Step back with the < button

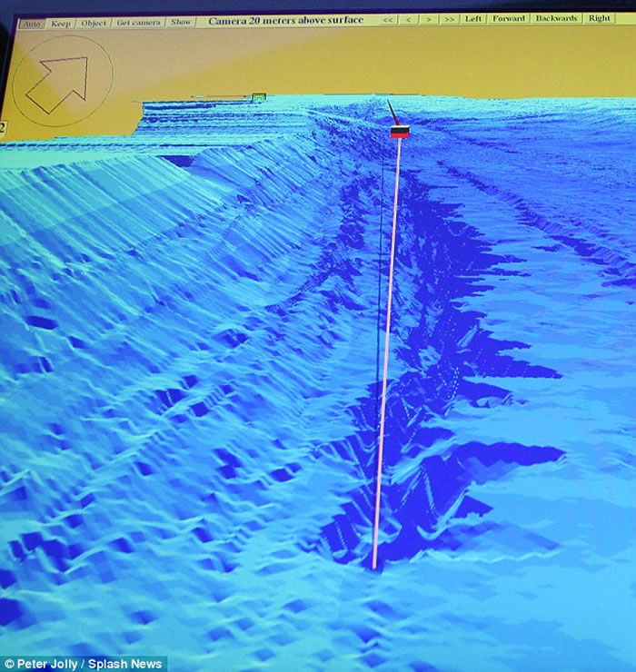(410, 19)
